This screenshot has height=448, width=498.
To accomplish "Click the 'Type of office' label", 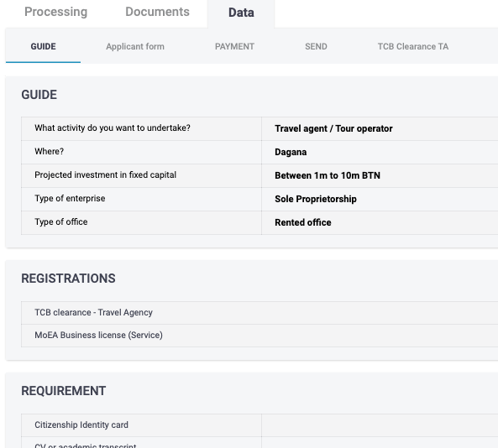I will [61, 221].
